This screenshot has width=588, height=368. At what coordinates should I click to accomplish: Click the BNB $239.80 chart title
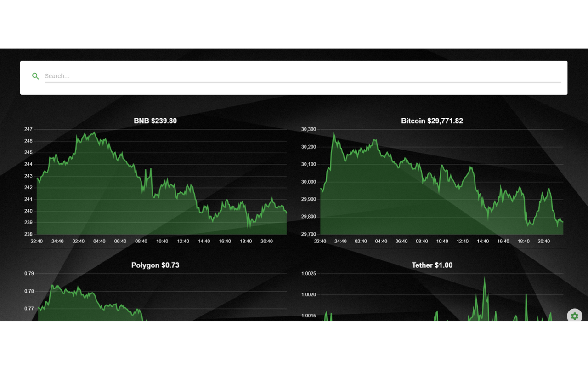click(155, 121)
